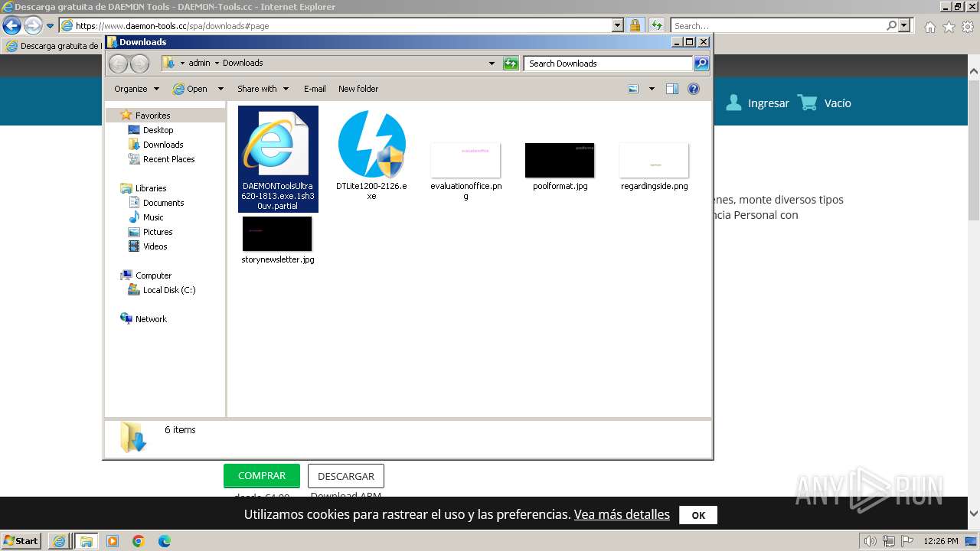Click the IE search magnifier icon
The image size is (980, 551).
click(891, 26)
